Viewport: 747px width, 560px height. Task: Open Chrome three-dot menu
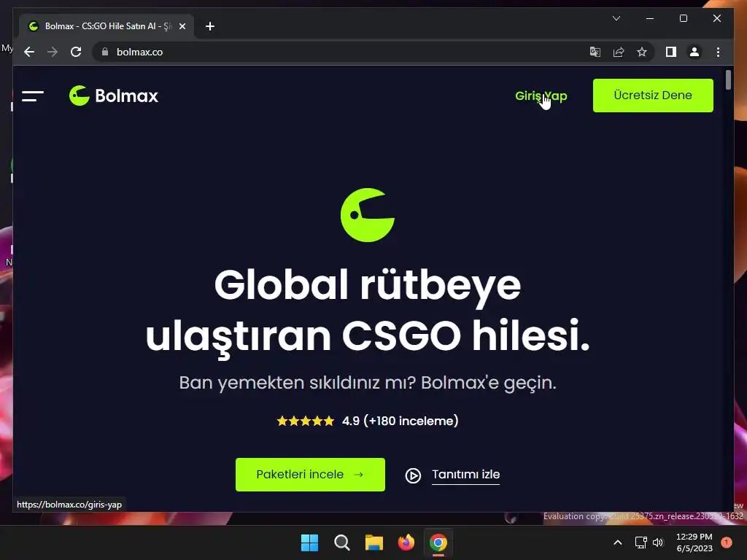click(718, 52)
